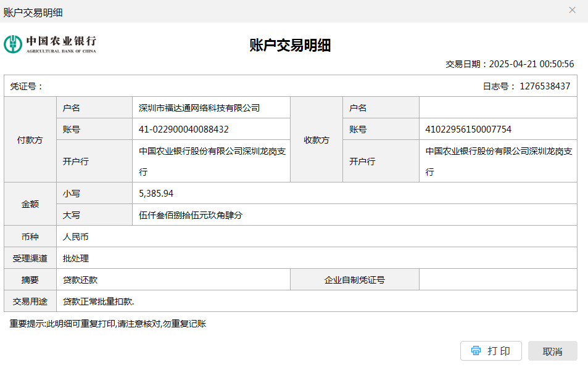The image size is (588, 373).
Task: Click the 取消 cancel button
Action: point(552,351)
